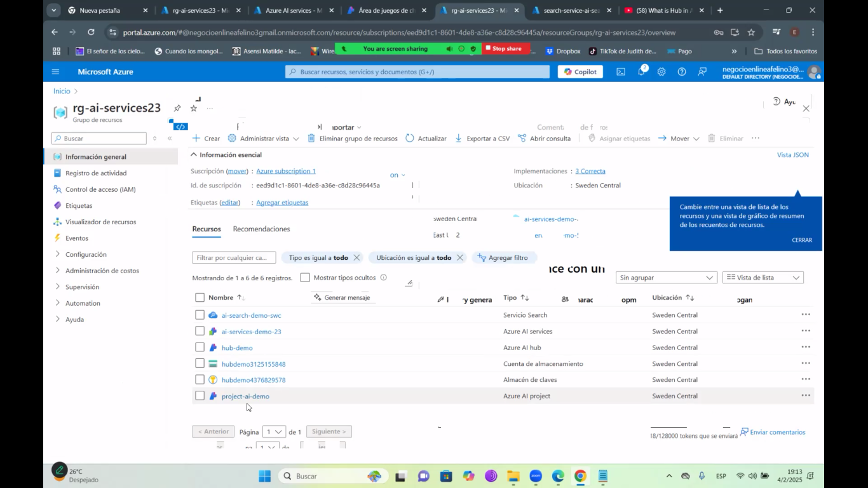Image resolution: width=868 pixels, height=488 pixels.
Task: Open the Azure portal hamburger menu
Action: [x=55, y=72]
